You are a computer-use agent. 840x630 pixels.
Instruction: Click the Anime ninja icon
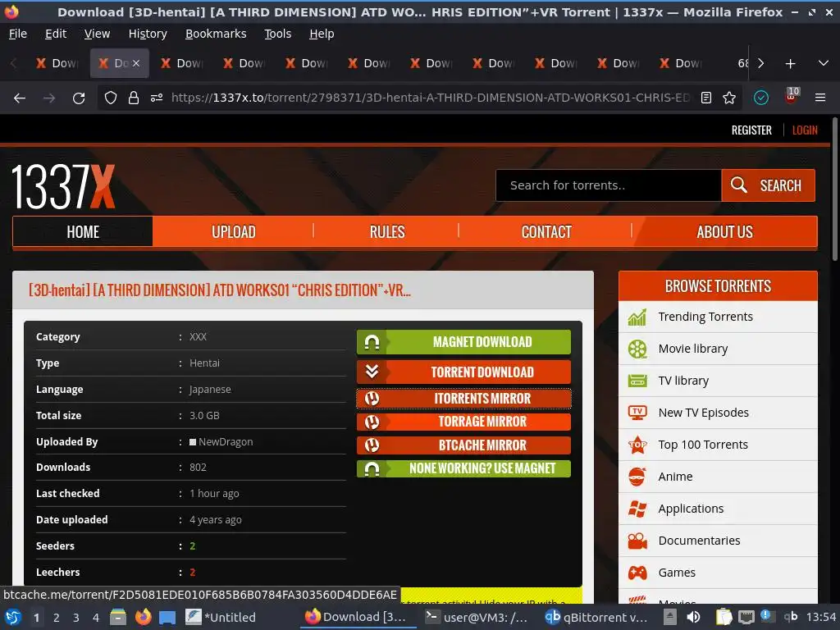click(x=637, y=477)
